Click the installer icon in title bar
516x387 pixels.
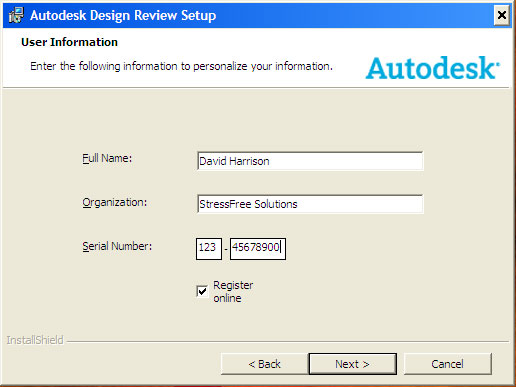tap(16, 15)
